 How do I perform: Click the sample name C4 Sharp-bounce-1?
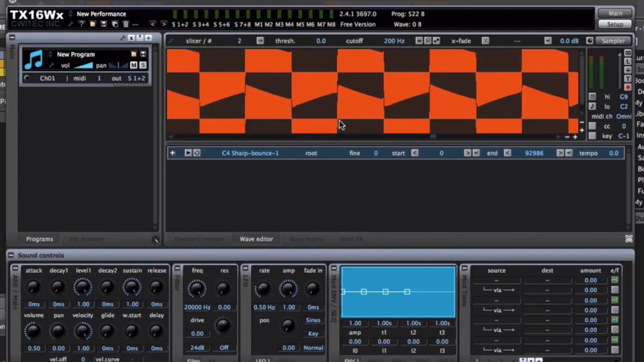250,153
